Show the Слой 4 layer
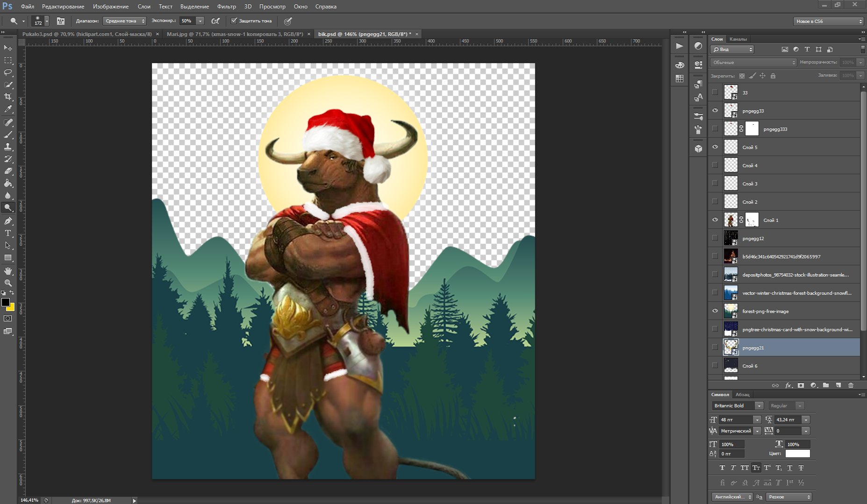Screen dimensions: 867x504 click(x=715, y=165)
